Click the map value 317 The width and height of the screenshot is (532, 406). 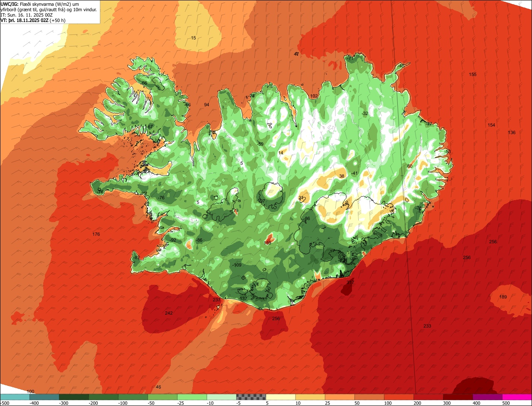coord(350,282)
